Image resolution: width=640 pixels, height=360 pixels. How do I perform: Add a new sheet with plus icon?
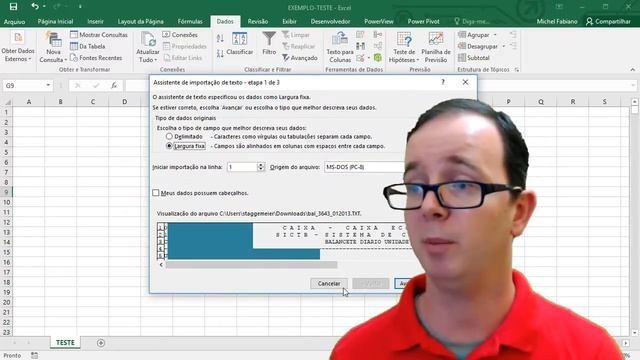click(101, 343)
